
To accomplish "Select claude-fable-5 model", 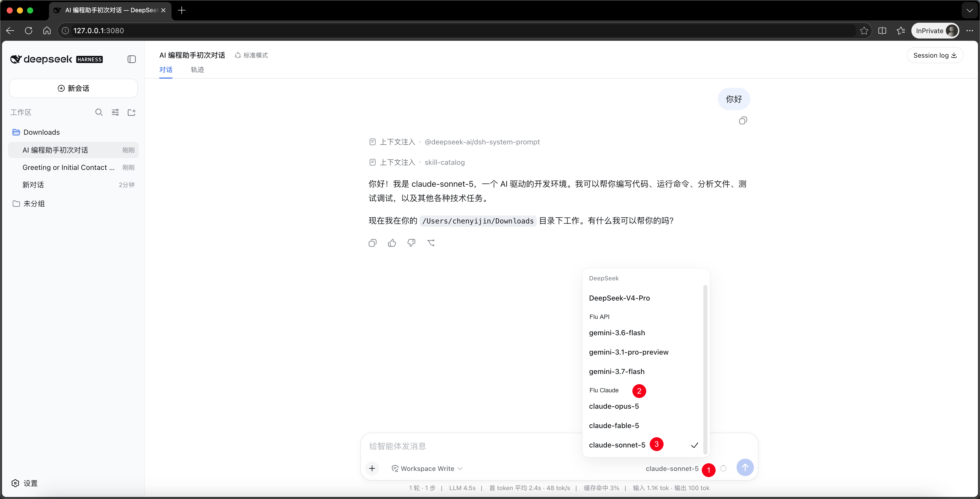I will tap(643, 426).
